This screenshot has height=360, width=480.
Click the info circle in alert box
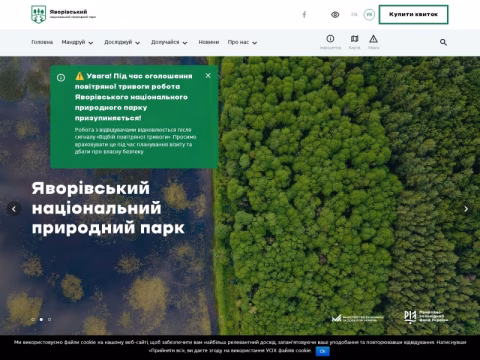point(61,78)
